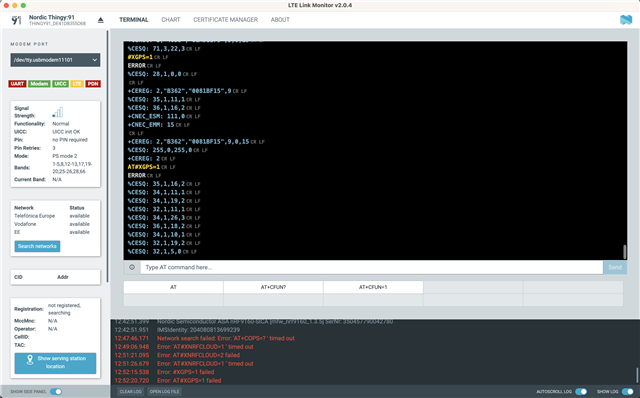The width and height of the screenshot is (640, 398).
Task: Click the AT+CFUN? macro button
Action: [273, 287]
